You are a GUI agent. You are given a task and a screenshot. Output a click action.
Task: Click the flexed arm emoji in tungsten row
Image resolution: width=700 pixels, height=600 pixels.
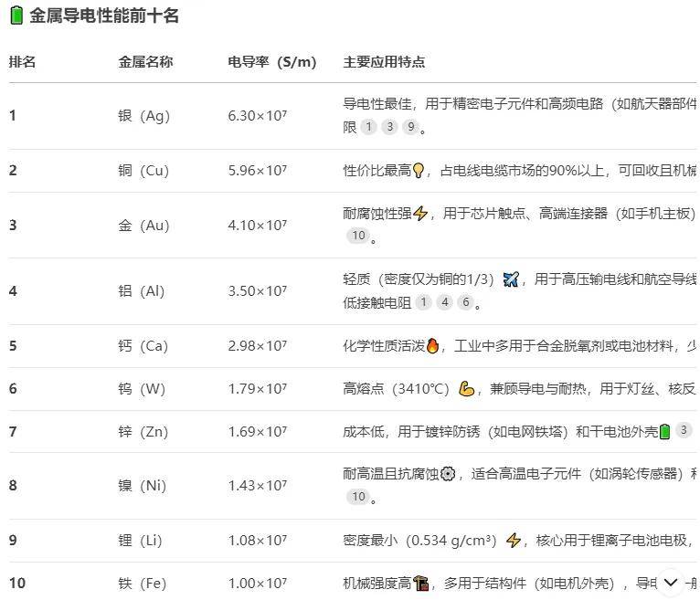point(466,388)
